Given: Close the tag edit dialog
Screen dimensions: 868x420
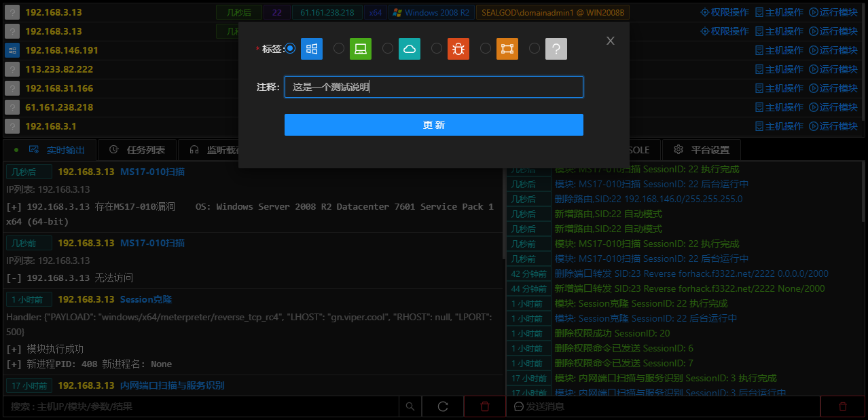Looking at the screenshot, I should tap(611, 41).
